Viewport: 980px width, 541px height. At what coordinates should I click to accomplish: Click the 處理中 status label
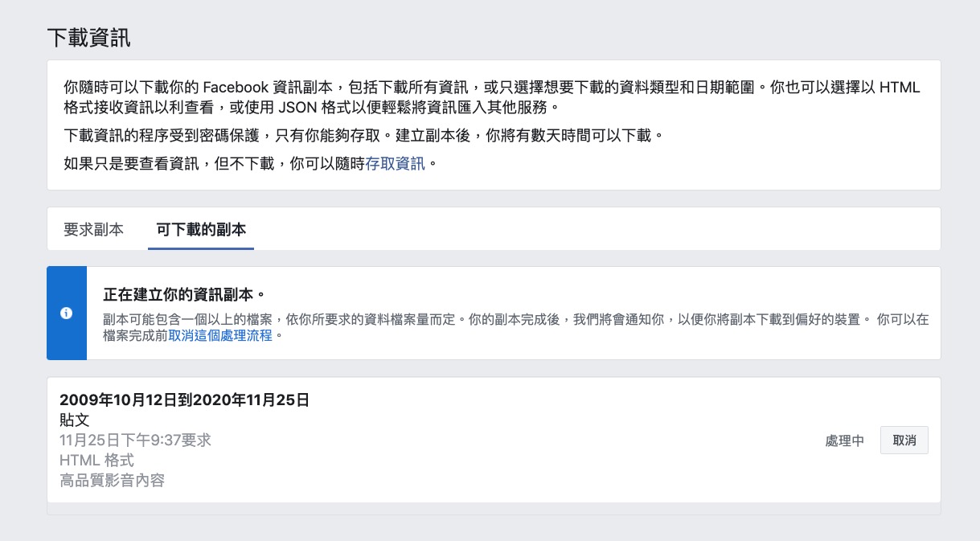(x=844, y=441)
